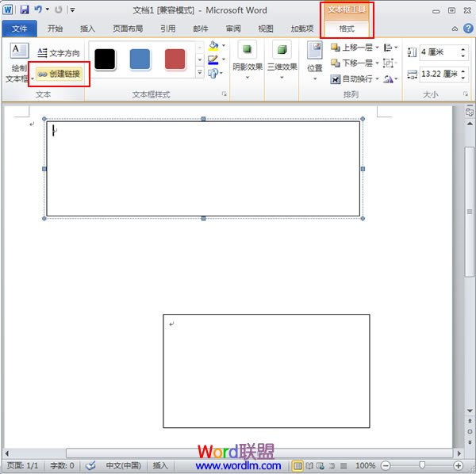
Task: Open the 文件 tab
Action: tap(19, 29)
